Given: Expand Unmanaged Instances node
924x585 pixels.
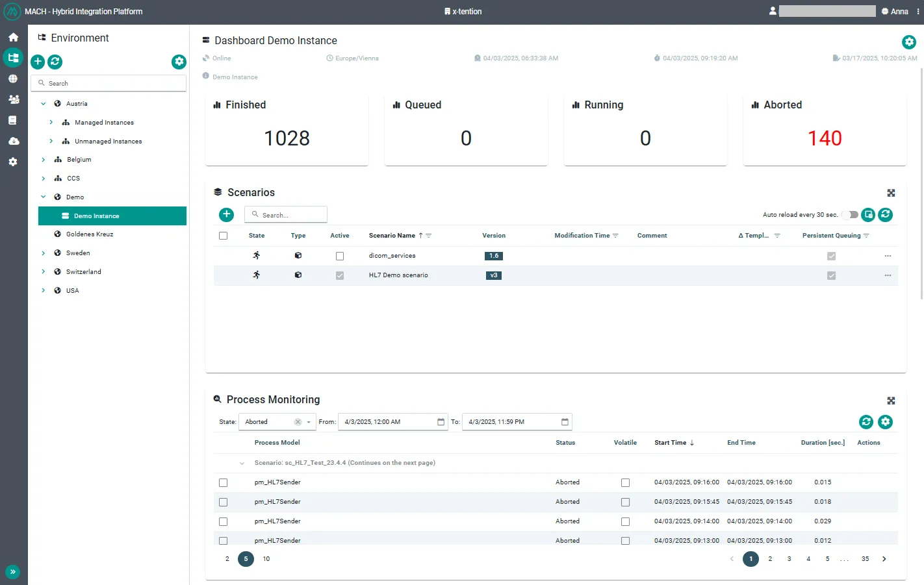Looking at the screenshot, I should coord(51,141).
